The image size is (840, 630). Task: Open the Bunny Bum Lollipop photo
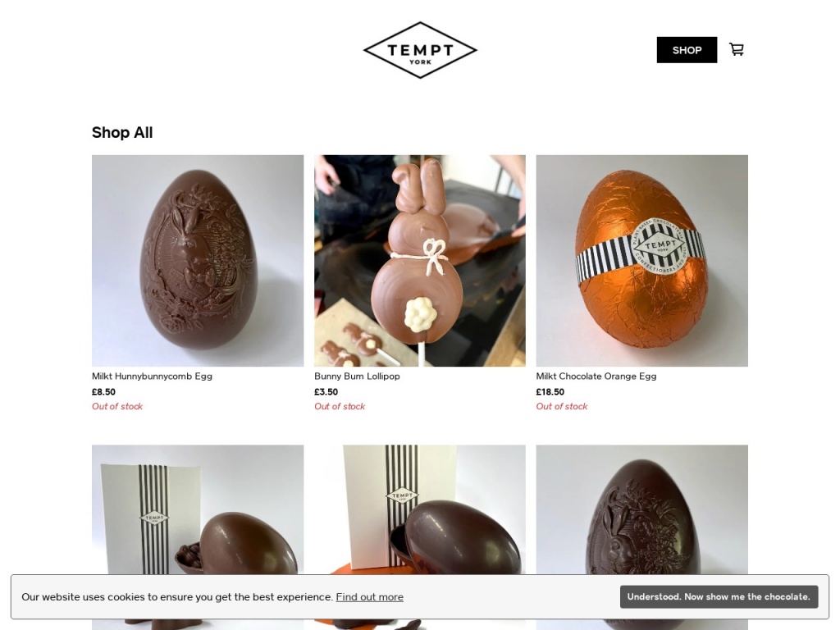420,261
